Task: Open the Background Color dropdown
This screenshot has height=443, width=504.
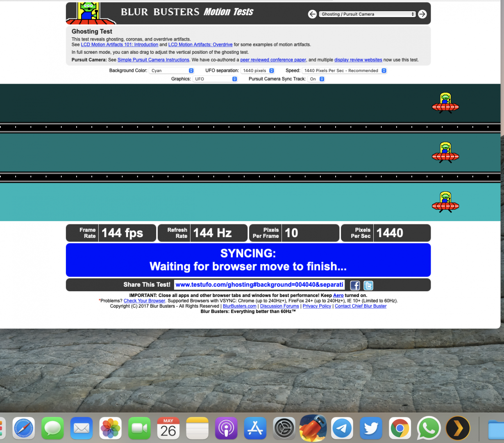Action: [x=171, y=71]
